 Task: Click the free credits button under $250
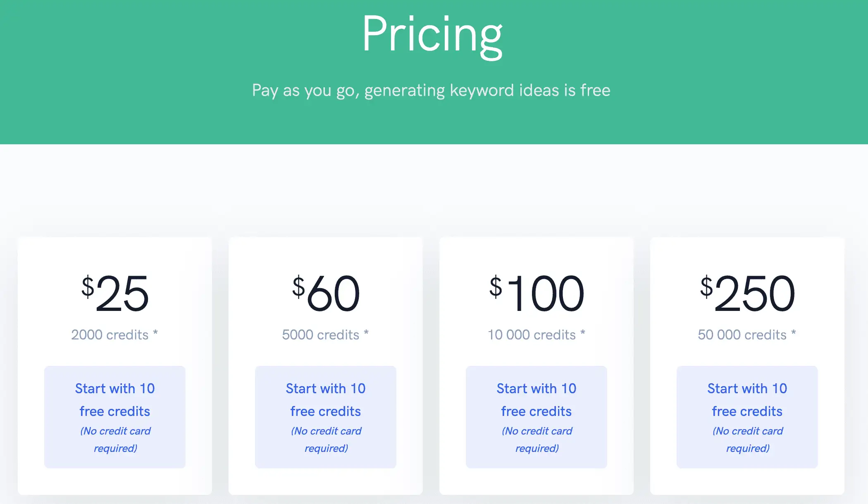(747, 417)
